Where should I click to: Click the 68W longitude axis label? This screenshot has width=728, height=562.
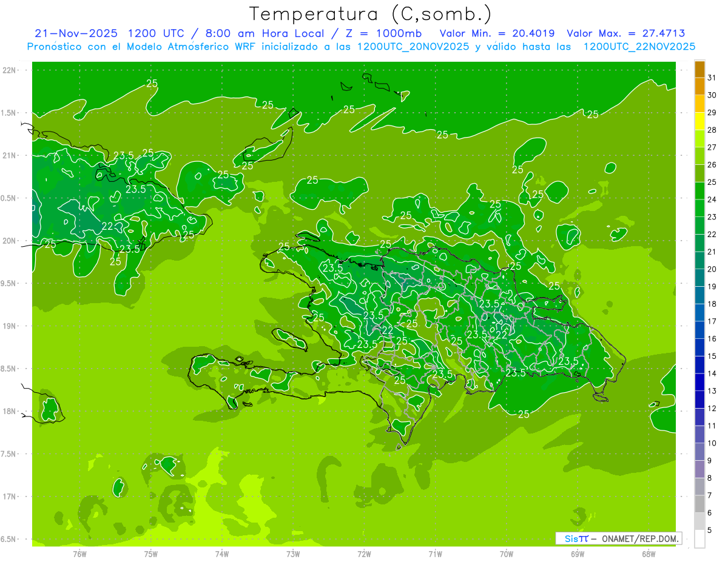pyautogui.click(x=649, y=554)
